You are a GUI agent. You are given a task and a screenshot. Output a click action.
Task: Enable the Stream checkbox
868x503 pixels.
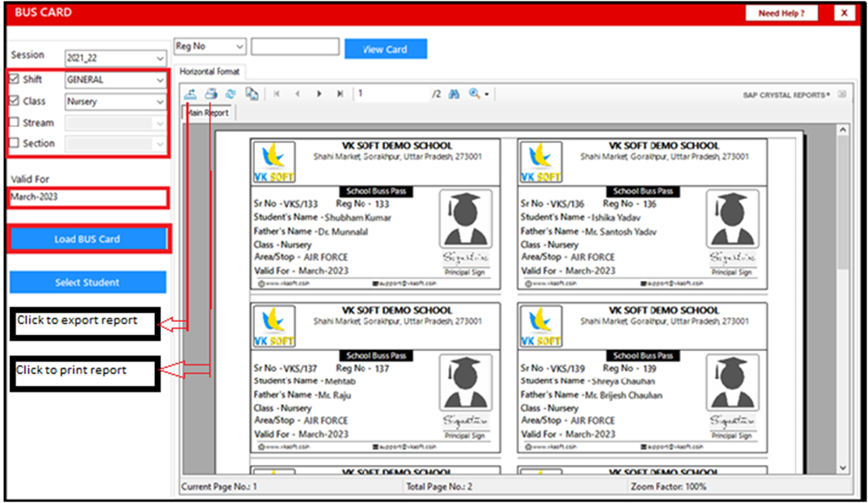(x=14, y=122)
